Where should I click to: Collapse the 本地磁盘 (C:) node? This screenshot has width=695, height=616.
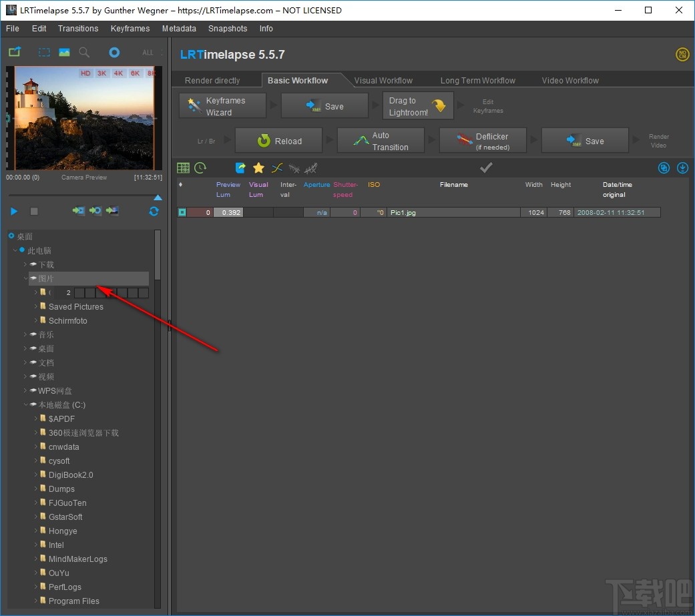[25, 404]
